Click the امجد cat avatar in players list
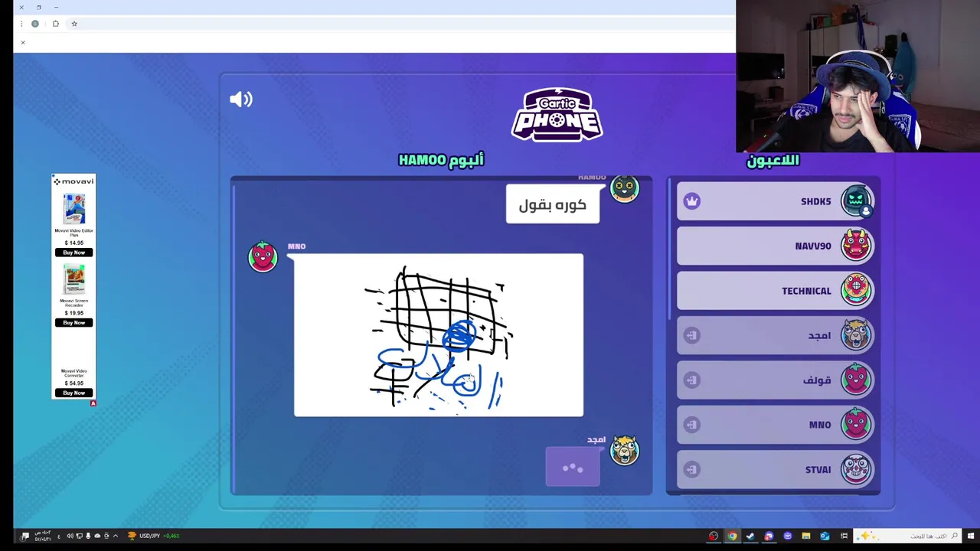This screenshot has width=980, height=551. coord(856,335)
